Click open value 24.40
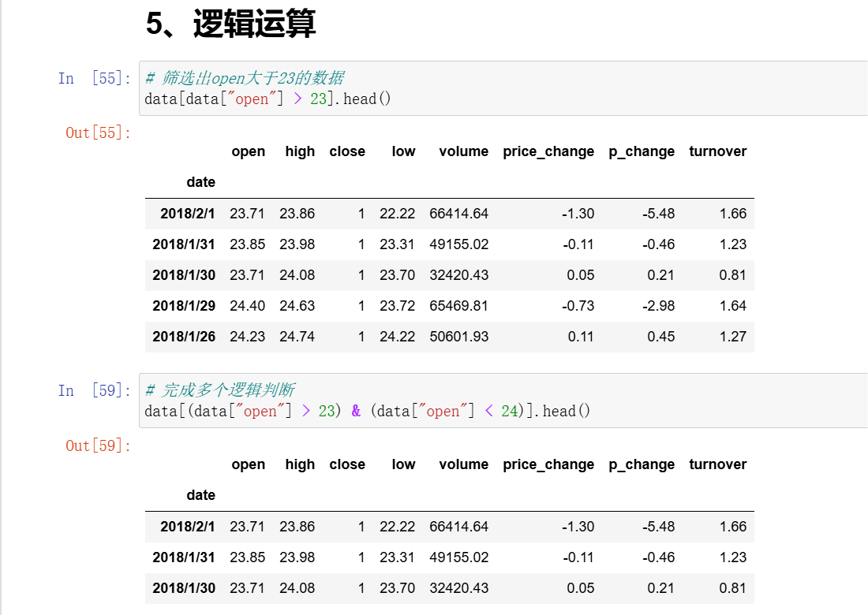Screen dimensions: 868x615 (248, 306)
